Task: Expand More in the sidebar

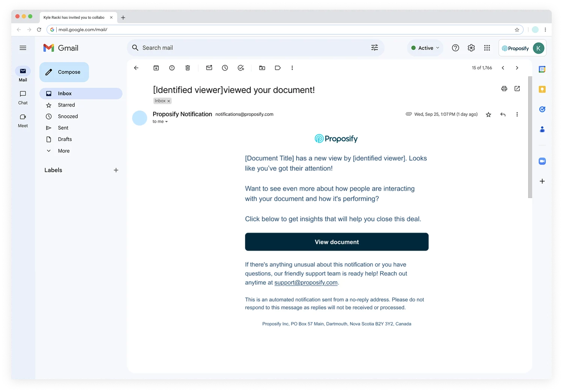Action: 63,151
